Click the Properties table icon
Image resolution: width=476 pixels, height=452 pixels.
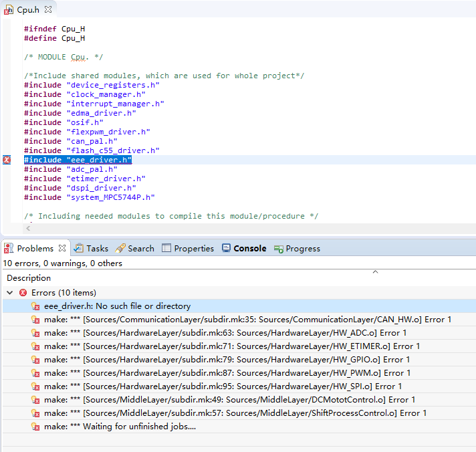tap(166, 248)
